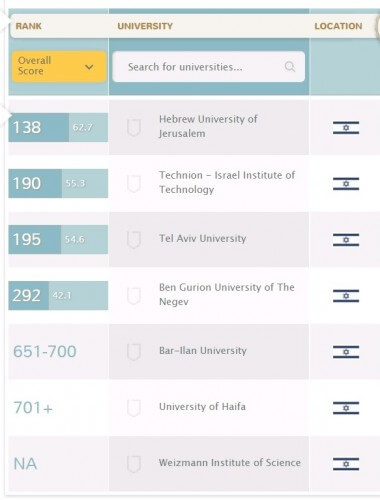Open Weizmann Institute of Science link
Screen dimensions: 380x500
pos(230,463)
